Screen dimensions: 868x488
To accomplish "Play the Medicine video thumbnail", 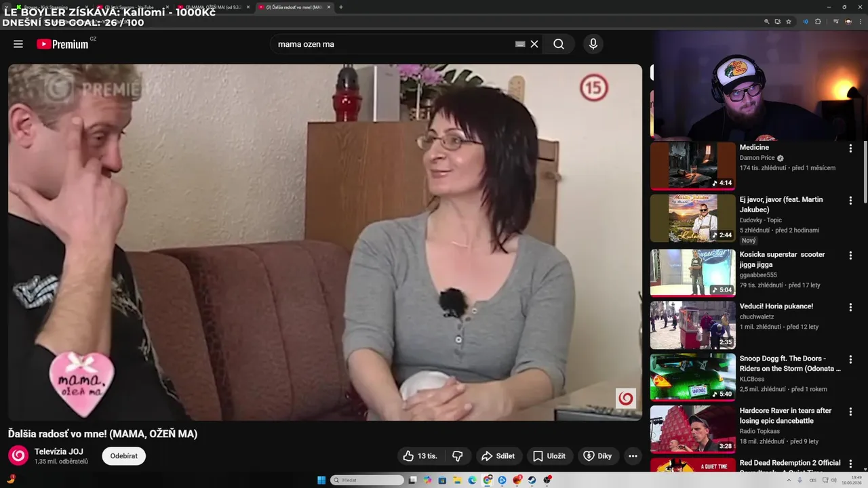I will (x=693, y=166).
